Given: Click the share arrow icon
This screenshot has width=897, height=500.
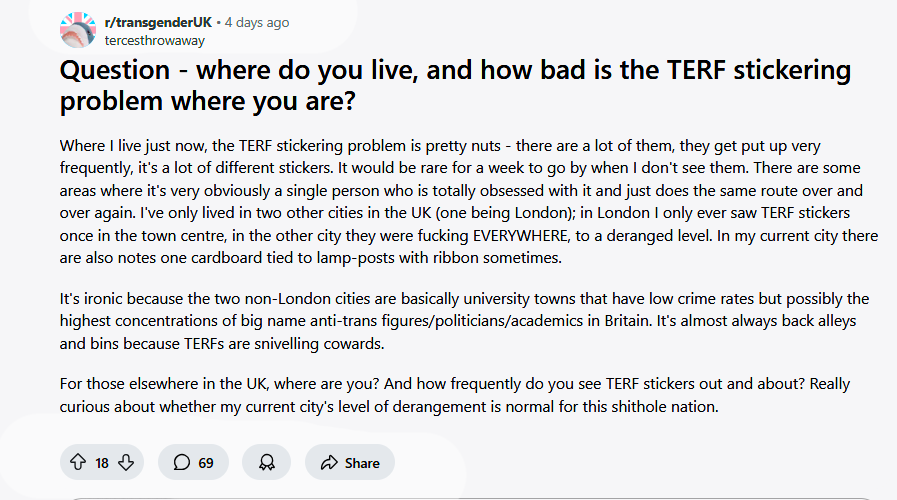Looking at the screenshot, I should (329, 462).
